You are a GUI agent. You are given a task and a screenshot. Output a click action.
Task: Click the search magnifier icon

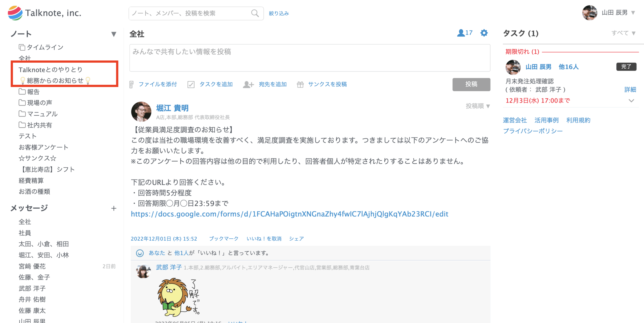point(255,13)
